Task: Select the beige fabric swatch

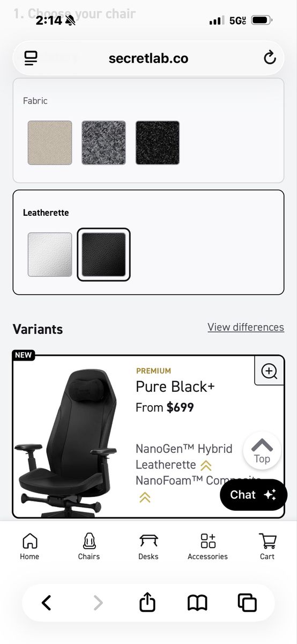Action: pyautogui.click(x=50, y=143)
